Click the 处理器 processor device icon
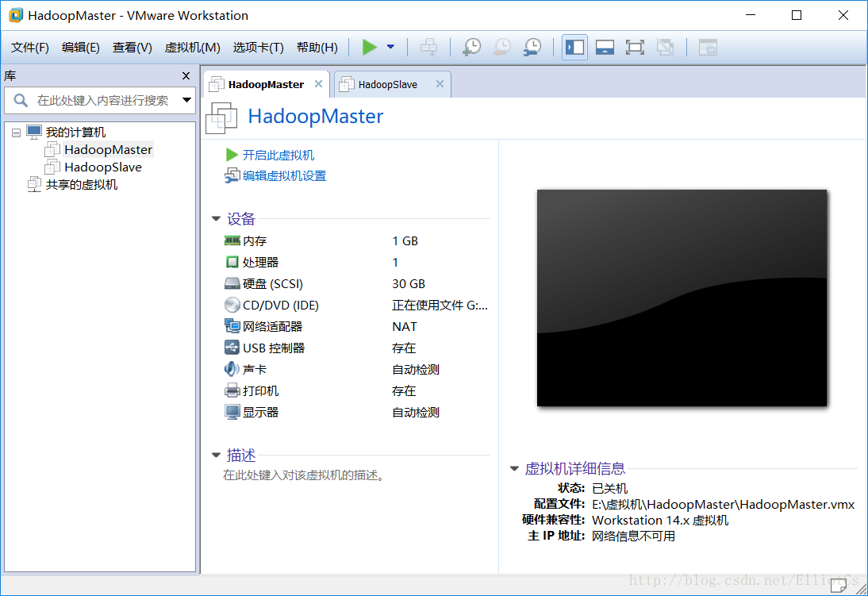The image size is (868, 596). [232, 262]
